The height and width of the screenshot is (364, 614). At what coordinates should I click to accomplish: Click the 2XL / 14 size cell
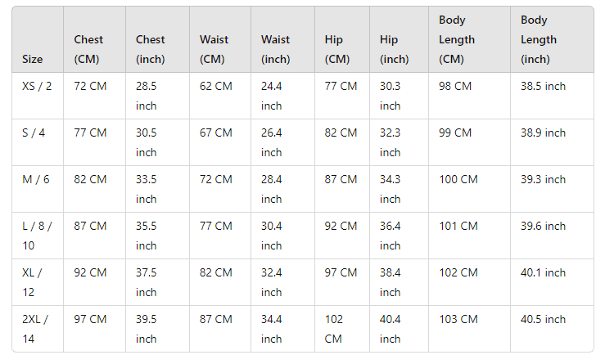pyautogui.click(x=35, y=329)
